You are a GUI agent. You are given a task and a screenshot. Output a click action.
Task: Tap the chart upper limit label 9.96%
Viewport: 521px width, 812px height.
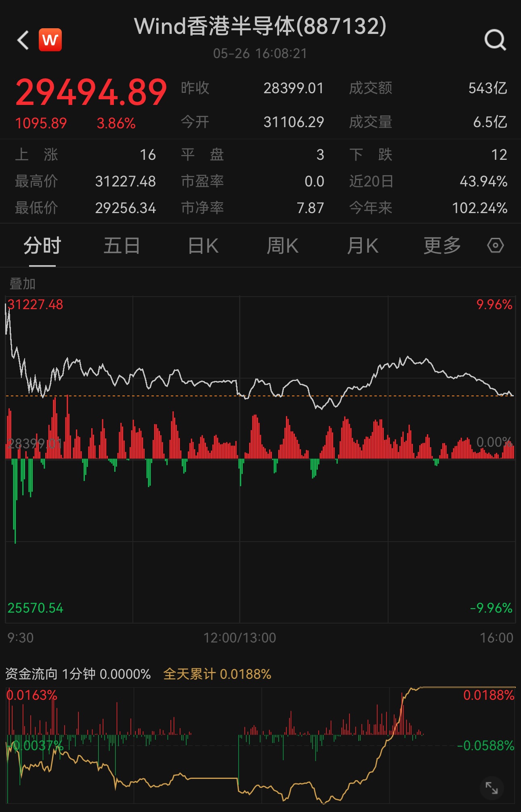pos(494,304)
